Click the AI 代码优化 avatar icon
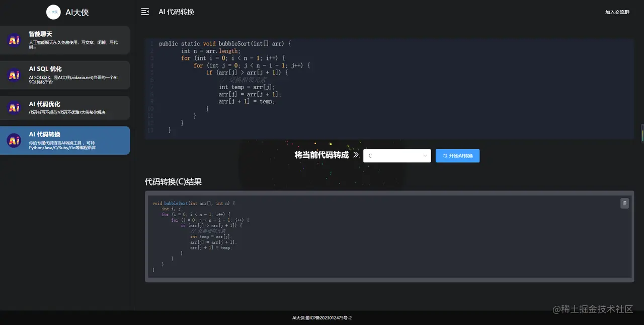This screenshot has width=644, height=325. [x=14, y=107]
